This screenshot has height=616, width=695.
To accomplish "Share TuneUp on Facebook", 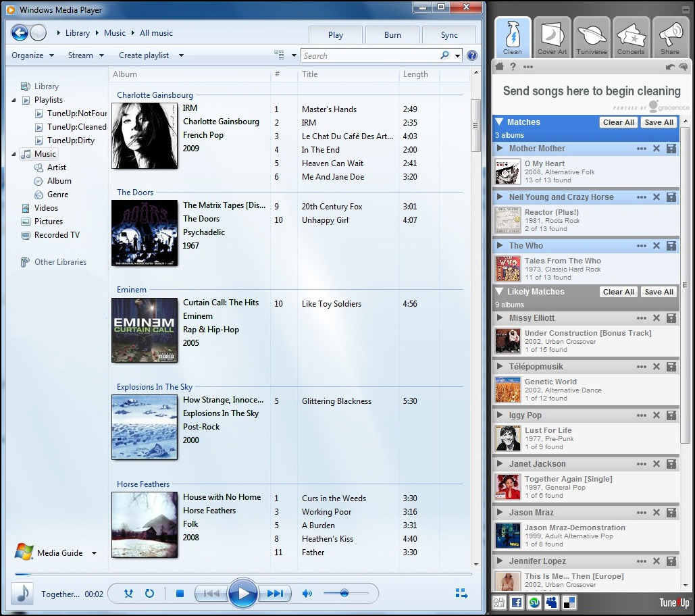I will (517, 602).
